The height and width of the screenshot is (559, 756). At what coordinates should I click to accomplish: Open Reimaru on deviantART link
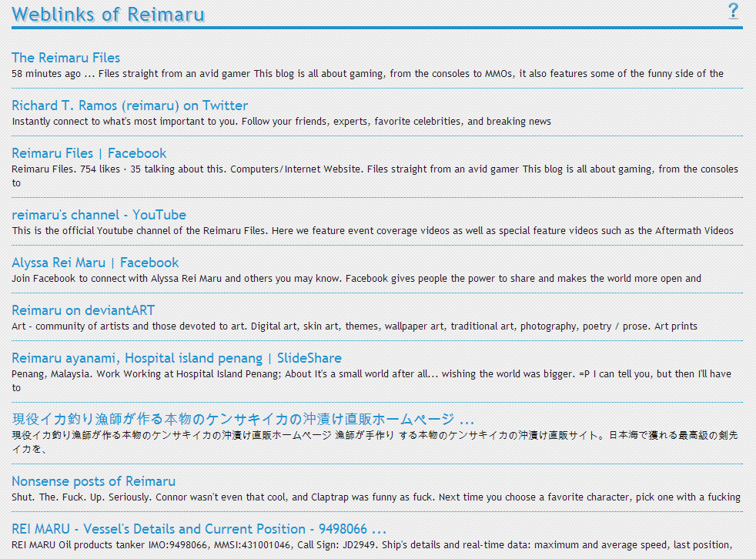coord(82,310)
